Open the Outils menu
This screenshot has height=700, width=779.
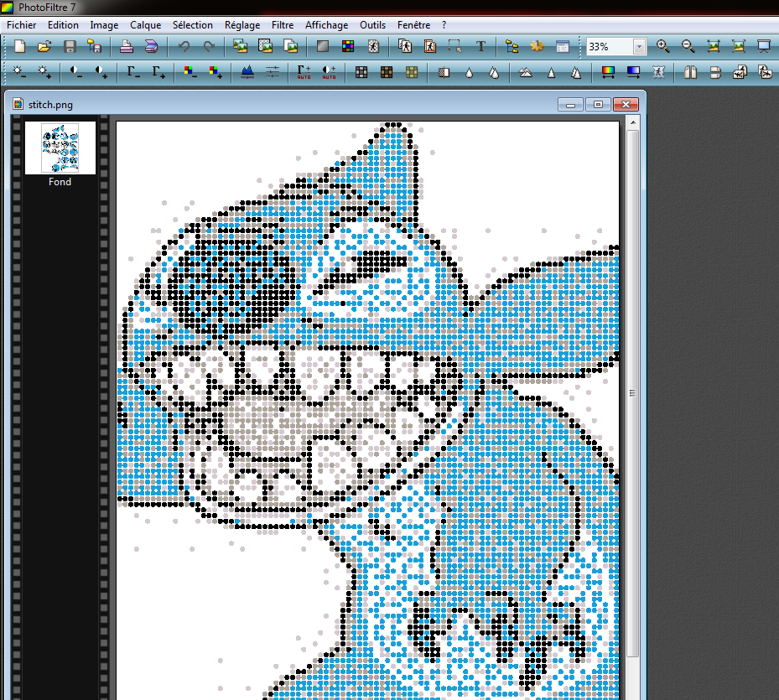tap(372, 25)
